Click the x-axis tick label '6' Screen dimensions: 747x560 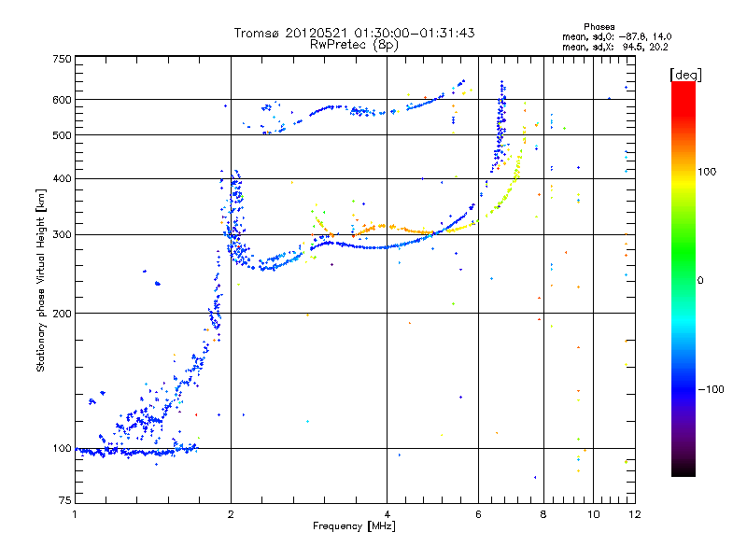[x=478, y=514]
